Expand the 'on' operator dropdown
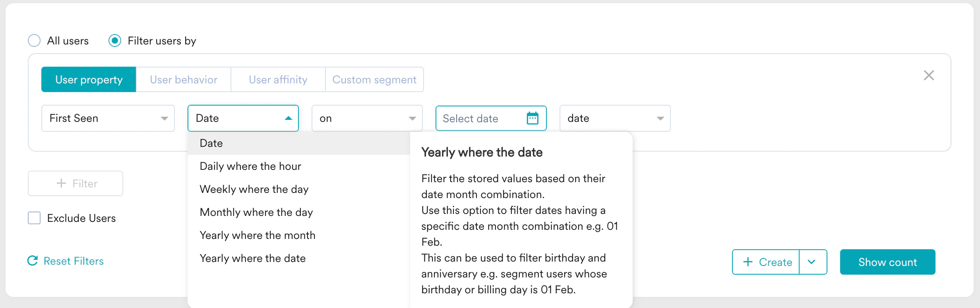 point(366,118)
